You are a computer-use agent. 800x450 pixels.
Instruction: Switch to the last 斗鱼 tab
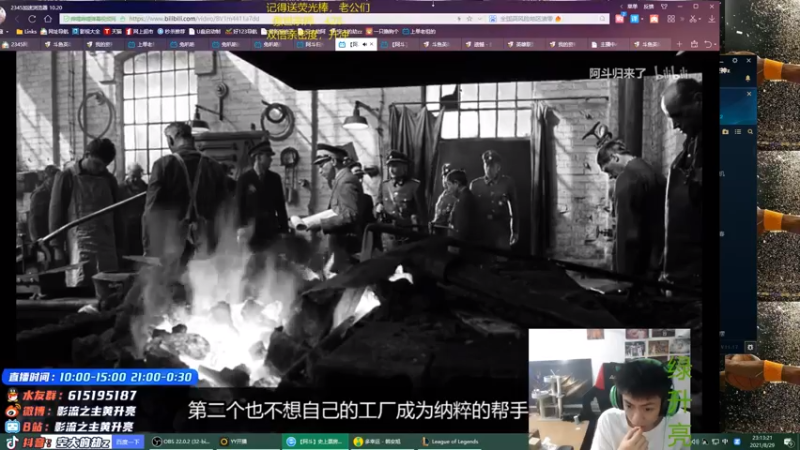pyautogui.click(x=650, y=44)
